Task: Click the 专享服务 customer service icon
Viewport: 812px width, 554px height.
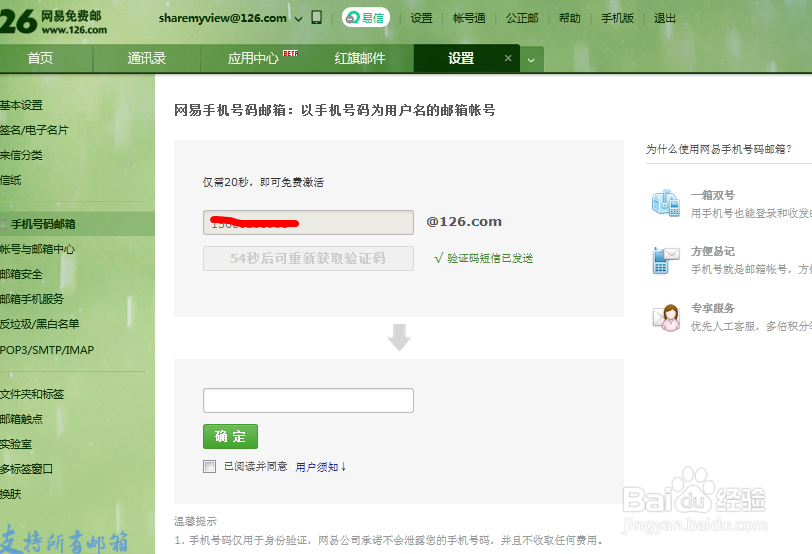Action: (666, 317)
